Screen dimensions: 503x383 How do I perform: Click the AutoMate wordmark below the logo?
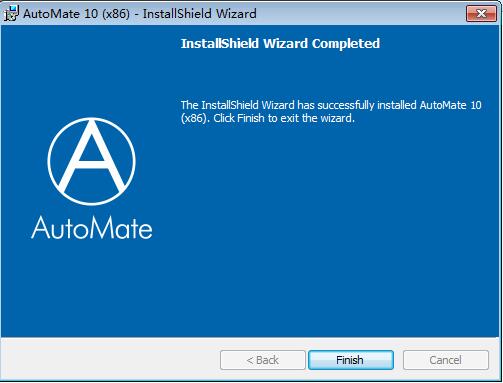click(92, 228)
